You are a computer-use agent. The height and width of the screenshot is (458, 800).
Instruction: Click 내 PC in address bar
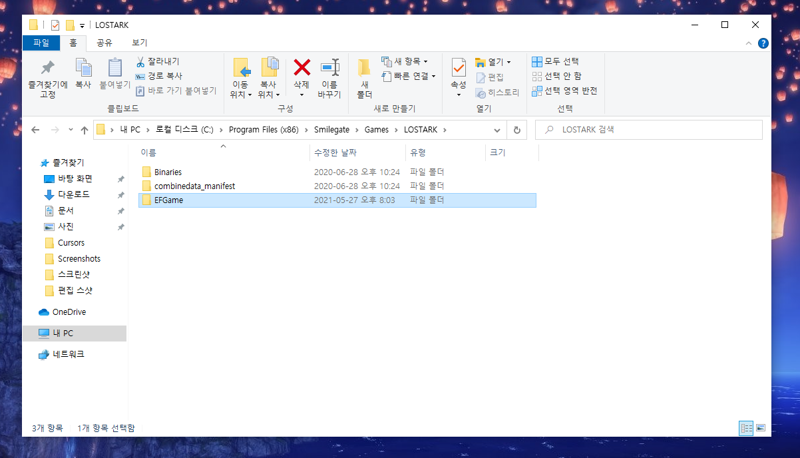click(130, 130)
